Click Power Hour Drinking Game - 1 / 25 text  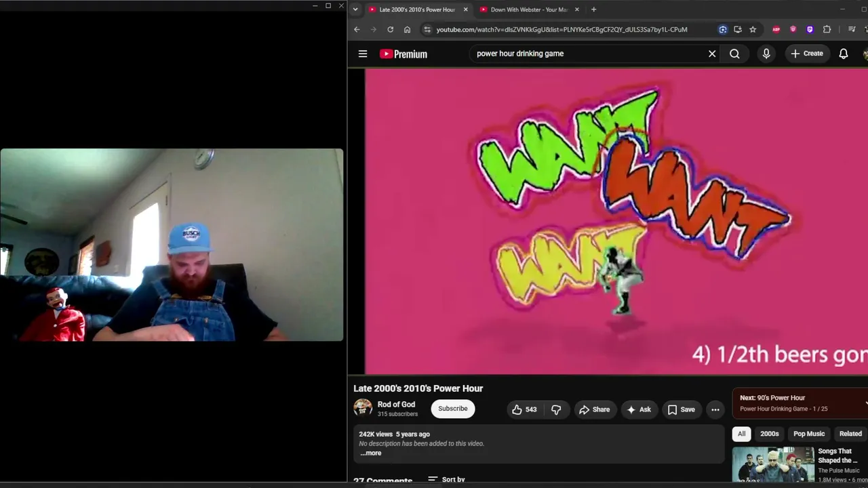(783, 409)
